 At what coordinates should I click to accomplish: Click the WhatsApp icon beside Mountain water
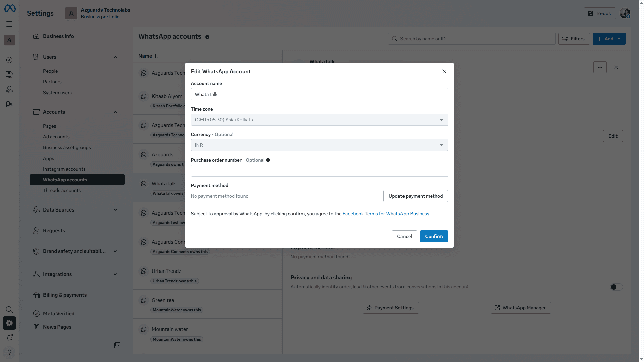[x=144, y=329]
